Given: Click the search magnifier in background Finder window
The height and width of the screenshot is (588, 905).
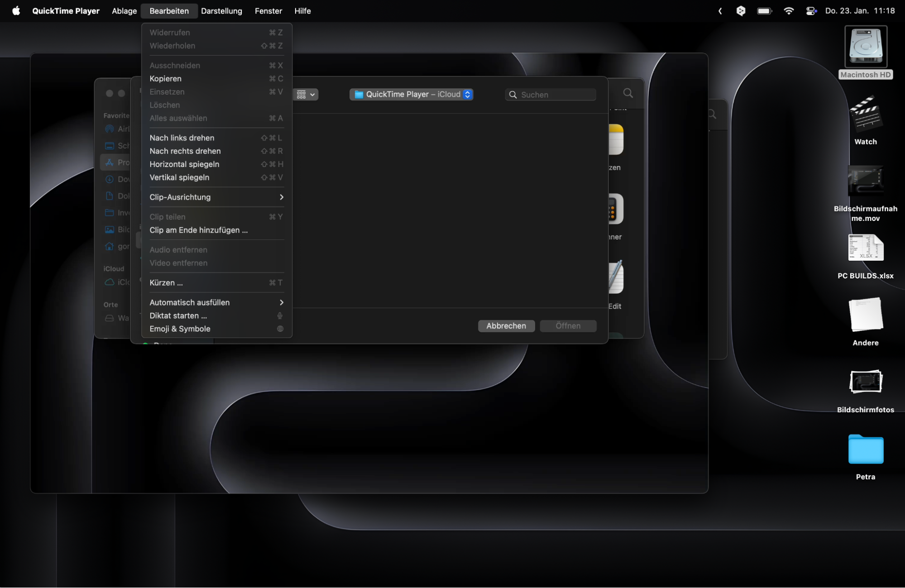Looking at the screenshot, I should [628, 93].
